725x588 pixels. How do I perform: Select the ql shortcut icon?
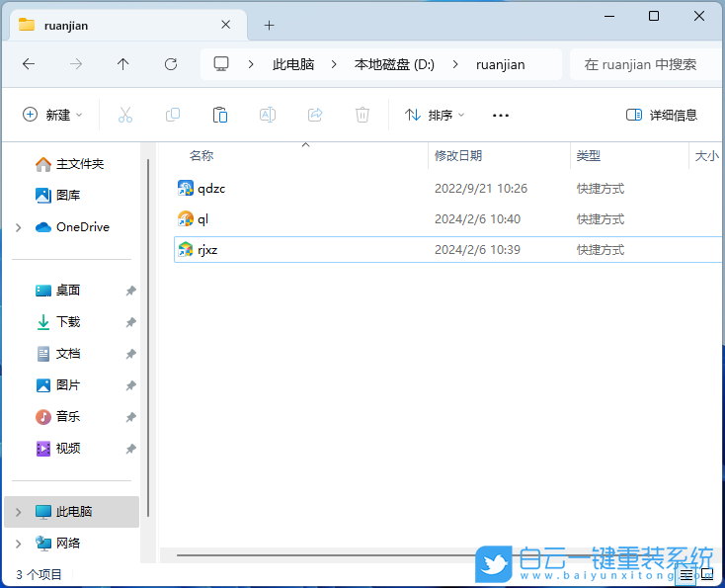[x=186, y=218]
